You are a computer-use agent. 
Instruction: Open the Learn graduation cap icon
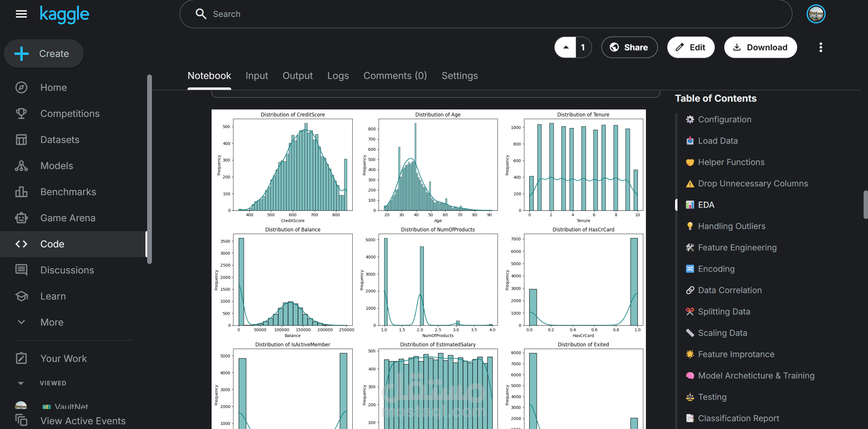pos(21,296)
